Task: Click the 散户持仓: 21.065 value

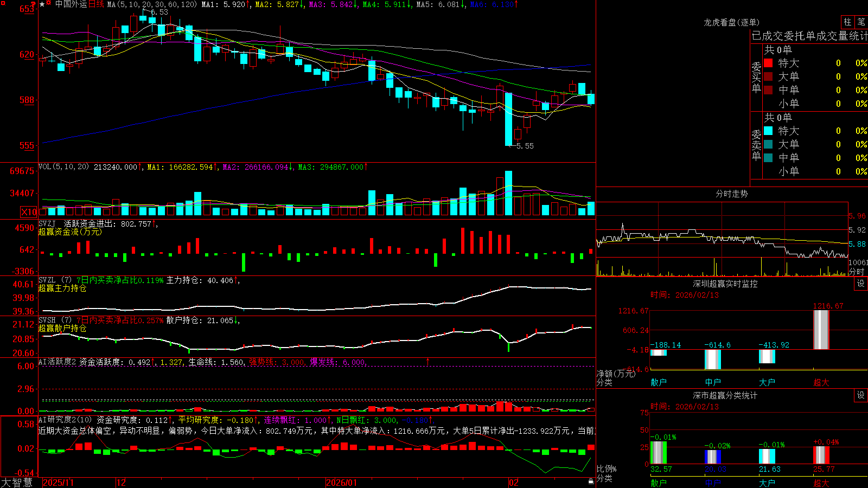Action: coord(202,320)
